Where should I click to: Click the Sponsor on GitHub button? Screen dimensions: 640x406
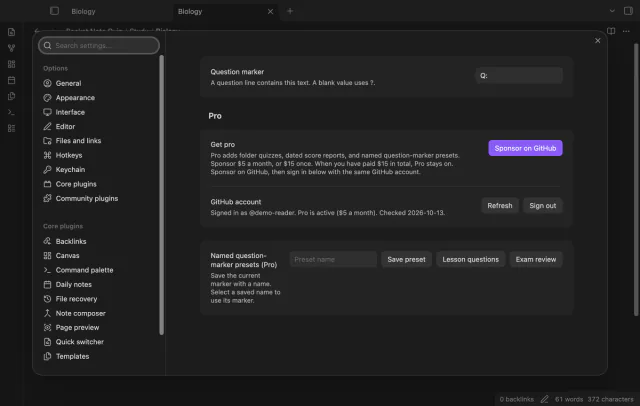(x=525, y=148)
